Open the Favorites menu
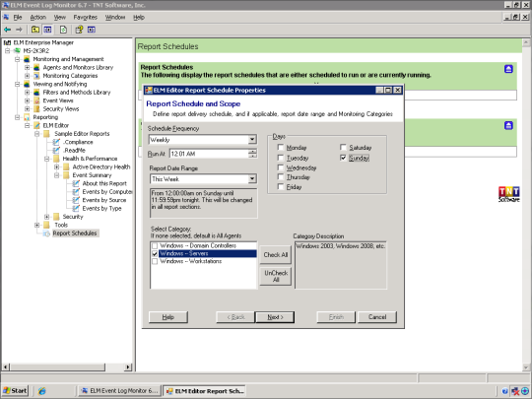 pyautogui.click(x=85, y=18)
